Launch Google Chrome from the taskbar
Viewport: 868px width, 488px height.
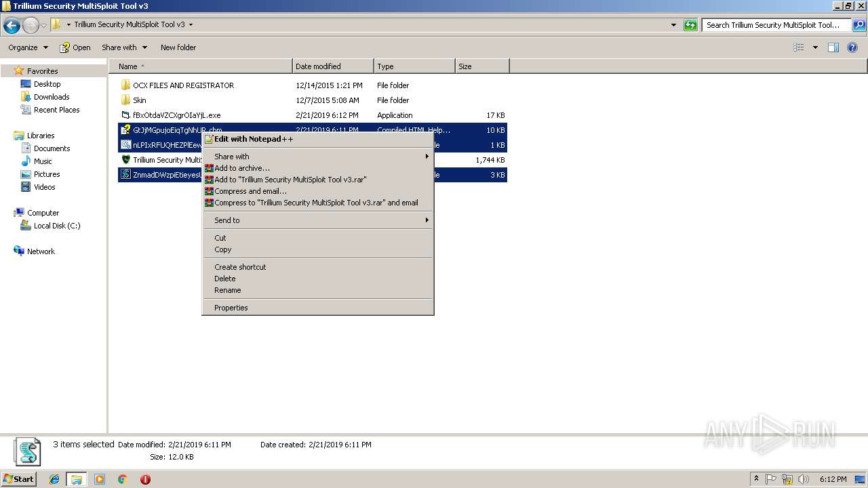pyautogui.click(x=123, y=479)
